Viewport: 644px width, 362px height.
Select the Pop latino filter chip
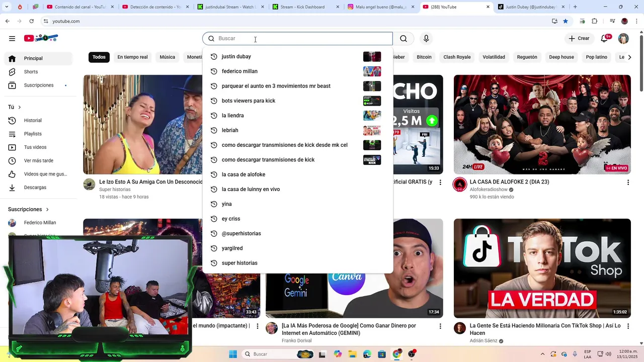pyautogui.click(x=596, y=57)
